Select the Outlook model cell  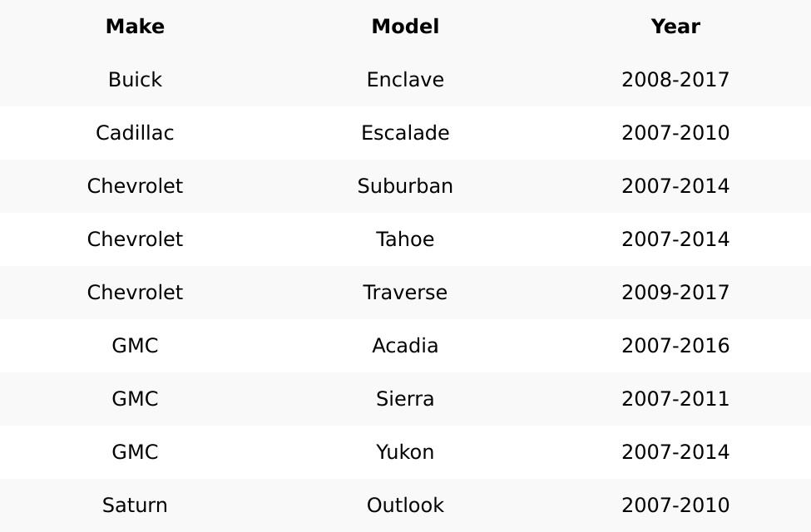[x=405, y=505]
